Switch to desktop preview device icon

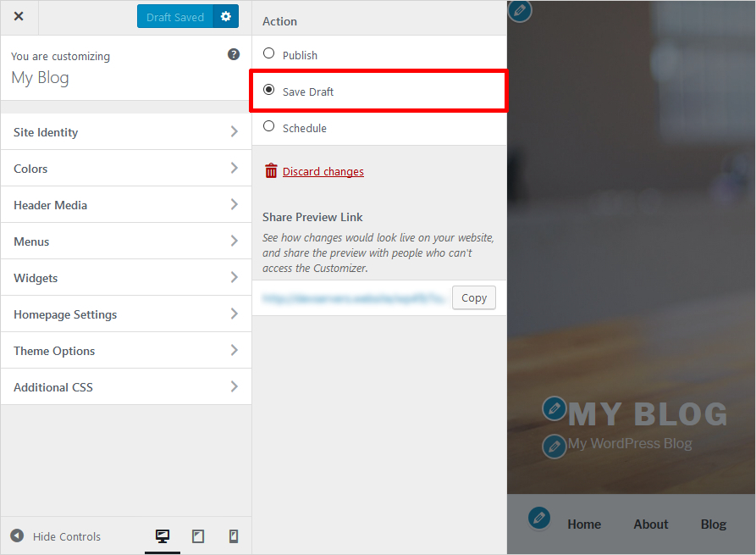(x=163, y=536)
